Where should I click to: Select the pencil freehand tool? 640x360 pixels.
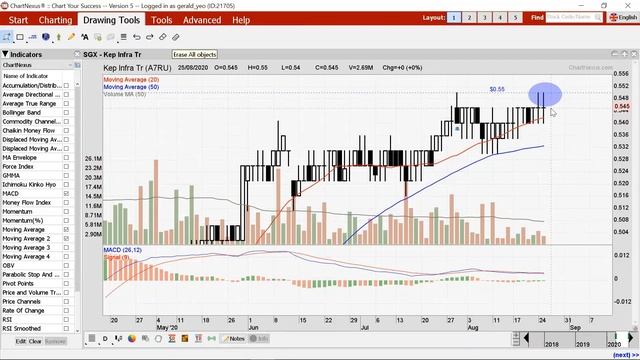(x=71, y=37)
